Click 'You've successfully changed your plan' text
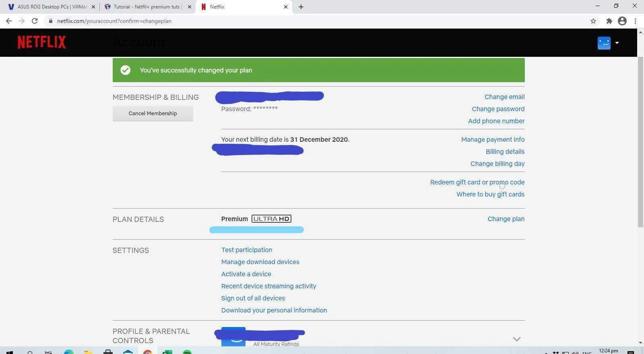The height and width of the screenshot is (354, 644). pyautogui.click(x=196, y=70)
